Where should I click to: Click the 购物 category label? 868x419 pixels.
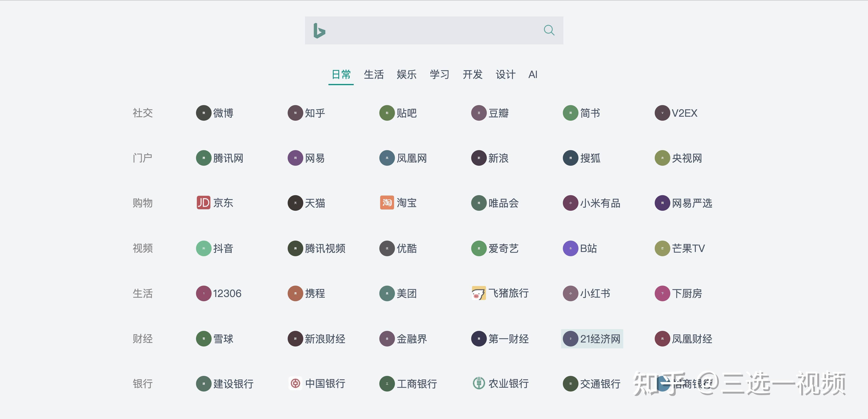143,203
